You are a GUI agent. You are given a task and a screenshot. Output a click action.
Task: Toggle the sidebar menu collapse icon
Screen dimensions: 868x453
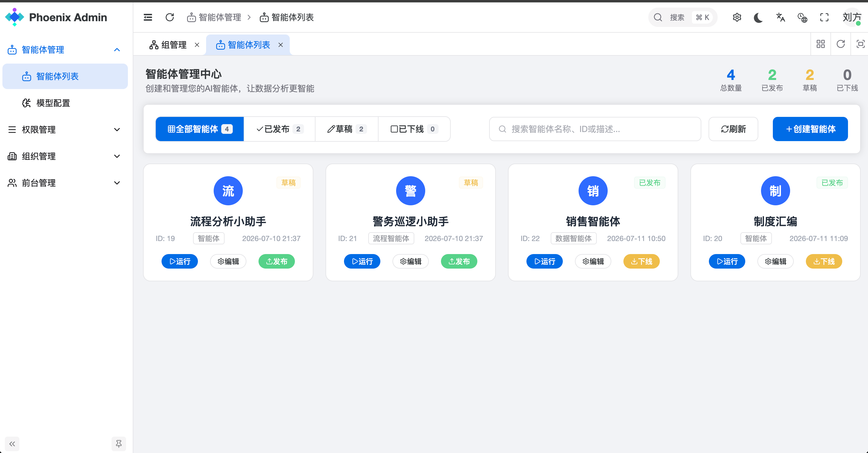coord(148,17)
